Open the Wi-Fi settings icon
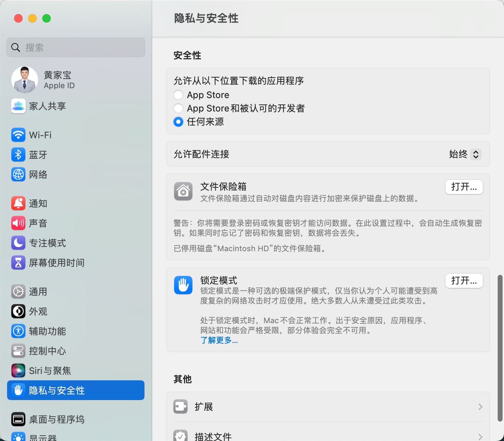The image size is (504, 441). point(18,135)
